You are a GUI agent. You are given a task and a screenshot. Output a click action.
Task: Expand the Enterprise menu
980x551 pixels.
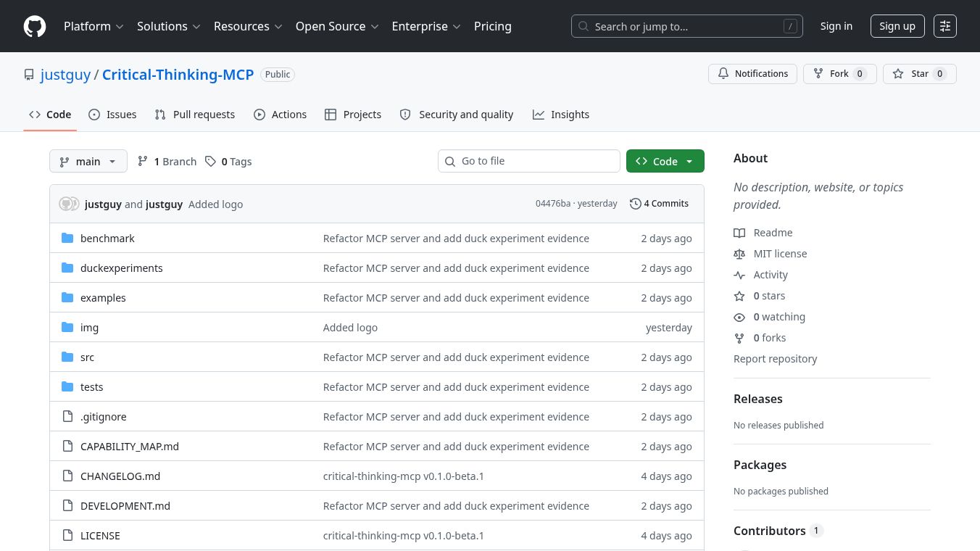tap(426, 26)
